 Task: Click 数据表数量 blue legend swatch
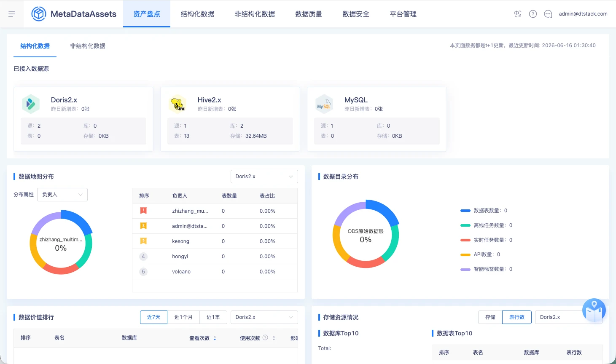[465, 211]
